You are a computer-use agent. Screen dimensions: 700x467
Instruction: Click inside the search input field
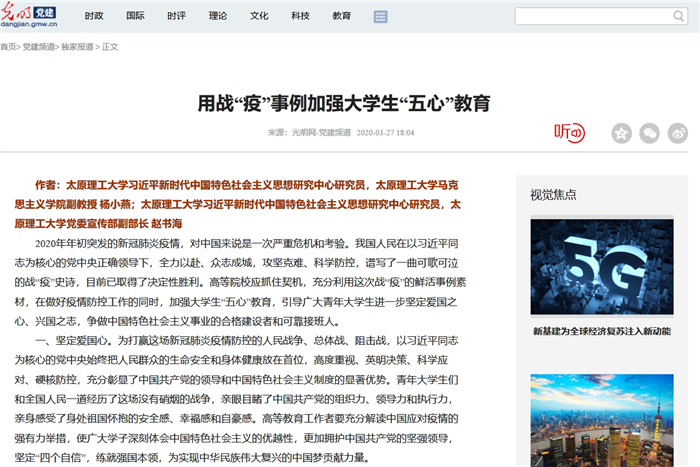(x=590, y=16)
